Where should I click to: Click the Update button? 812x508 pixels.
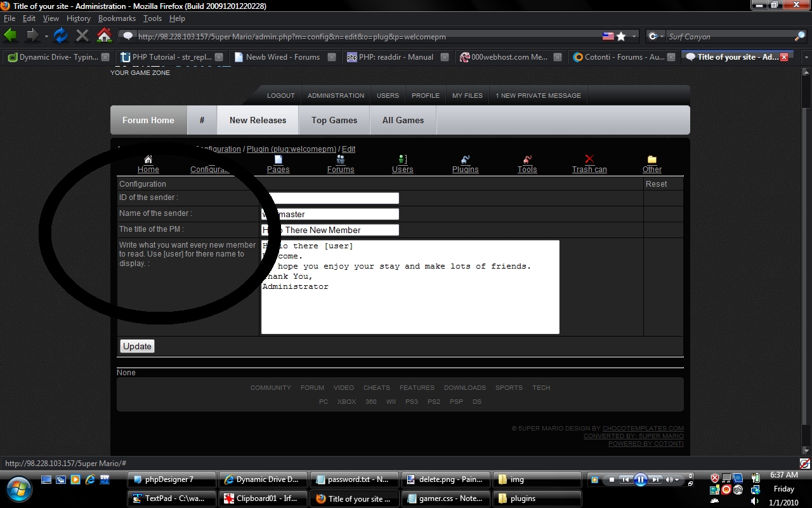tap(137, 346)
